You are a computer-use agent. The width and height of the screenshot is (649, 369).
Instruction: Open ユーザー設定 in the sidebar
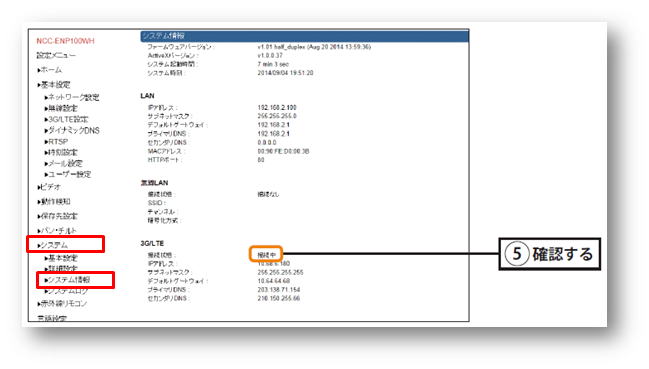68,175
